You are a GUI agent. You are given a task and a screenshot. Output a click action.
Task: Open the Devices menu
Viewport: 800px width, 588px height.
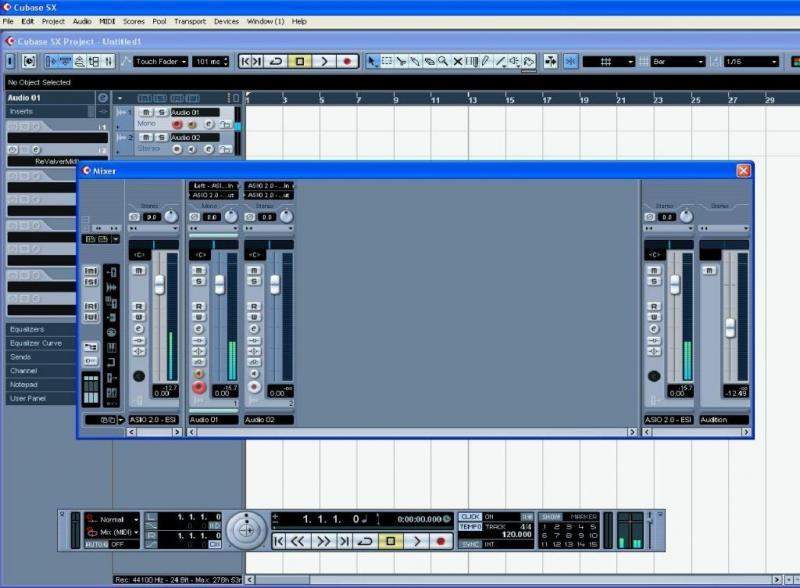tap(227, 21)
